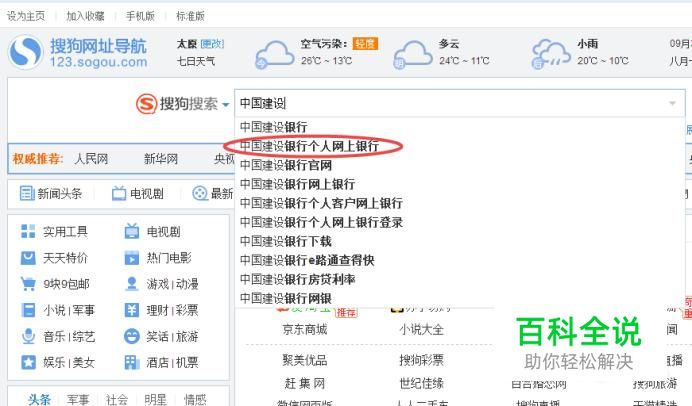
Task: Click the 音乐 microphone icon
Action: click(28, 336)
